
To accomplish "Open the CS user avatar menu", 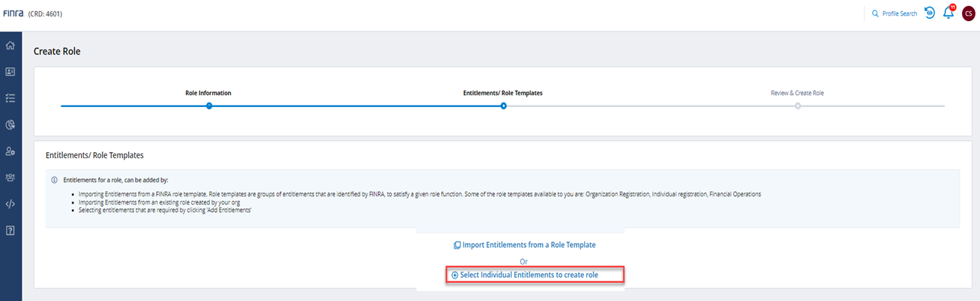I will coord(968,13).
